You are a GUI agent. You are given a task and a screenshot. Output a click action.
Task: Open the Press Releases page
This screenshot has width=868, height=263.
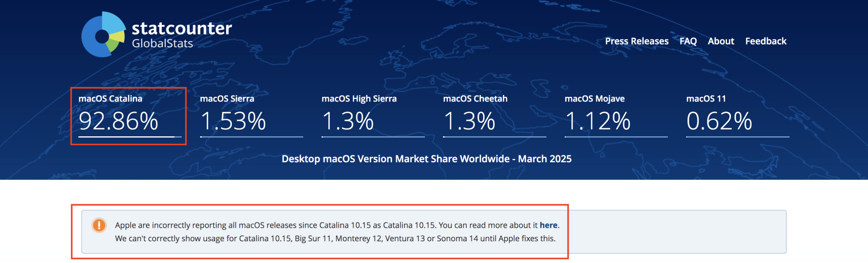tap(637, 41)
